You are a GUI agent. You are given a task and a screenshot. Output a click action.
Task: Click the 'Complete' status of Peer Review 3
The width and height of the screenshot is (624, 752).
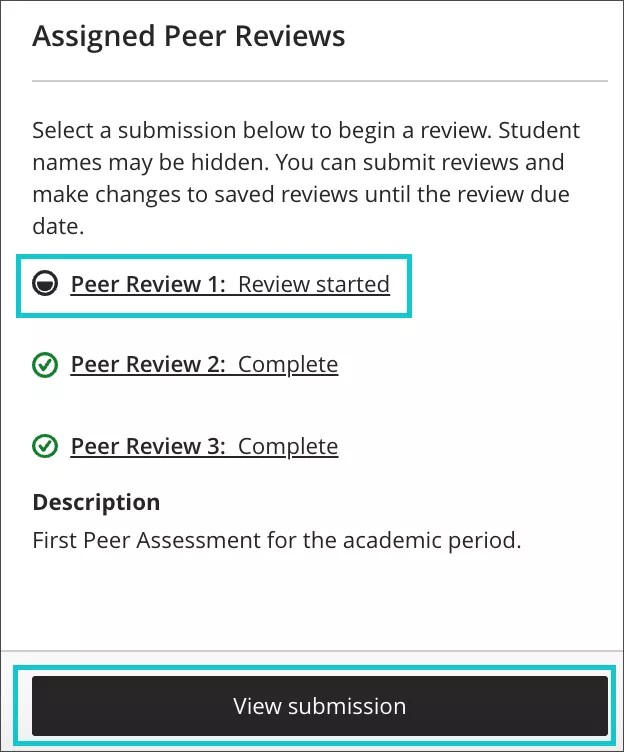(288, 446)
